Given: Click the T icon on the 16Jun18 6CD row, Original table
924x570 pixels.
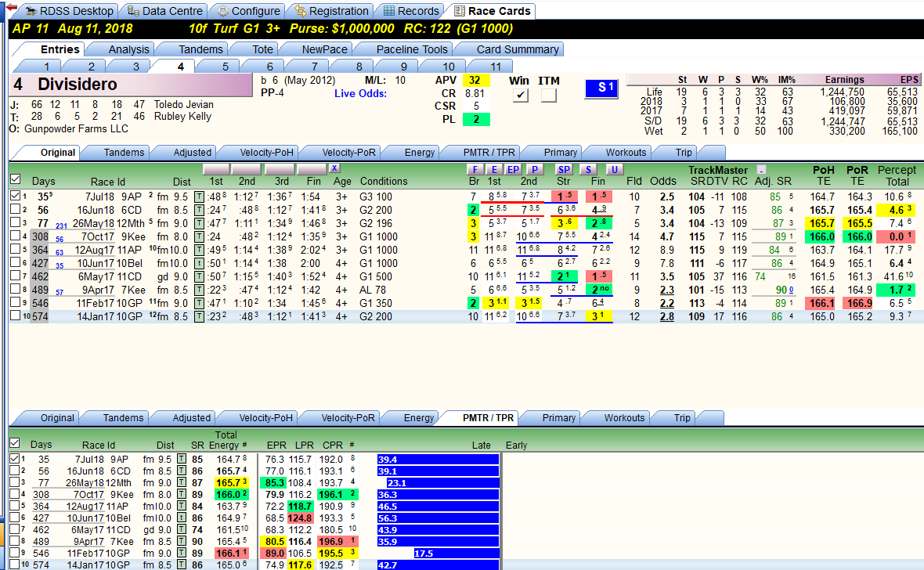Looking at the screenshot, I should pos(199,211).
